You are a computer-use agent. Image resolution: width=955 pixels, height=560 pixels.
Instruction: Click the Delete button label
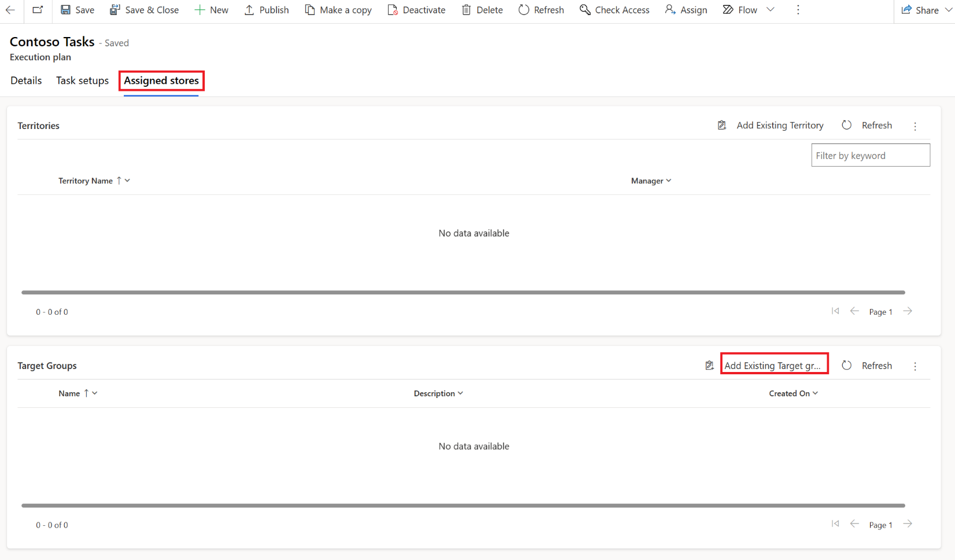[489, 10]
